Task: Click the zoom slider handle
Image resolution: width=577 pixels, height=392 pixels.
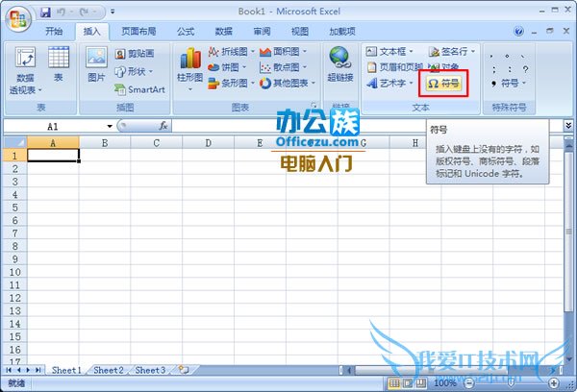Action: pyautogui.click(x=511, y=383)
